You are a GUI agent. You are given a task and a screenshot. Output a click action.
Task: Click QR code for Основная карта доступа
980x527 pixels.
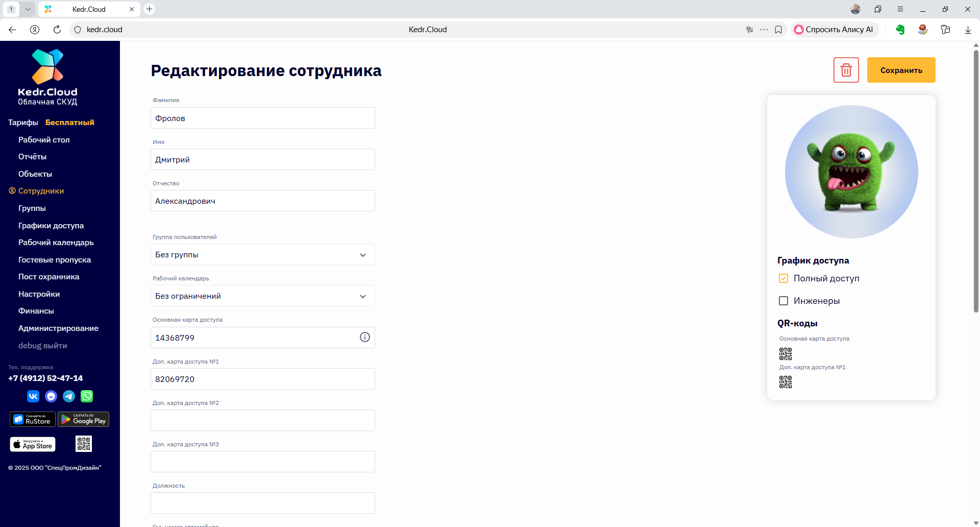[785, 354]
